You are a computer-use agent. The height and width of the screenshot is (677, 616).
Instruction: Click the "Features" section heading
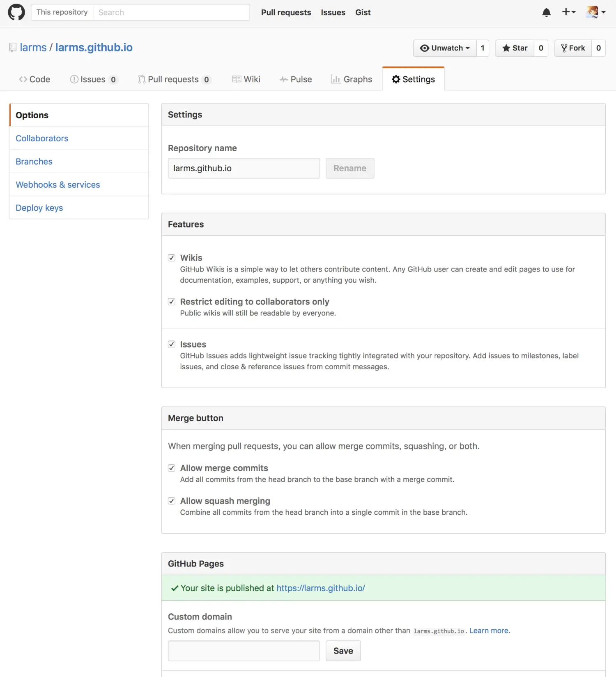[186, 224]
